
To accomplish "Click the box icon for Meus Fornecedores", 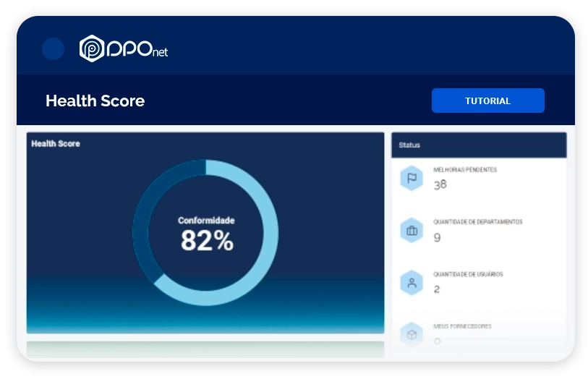I will click(x=412, y=334).
